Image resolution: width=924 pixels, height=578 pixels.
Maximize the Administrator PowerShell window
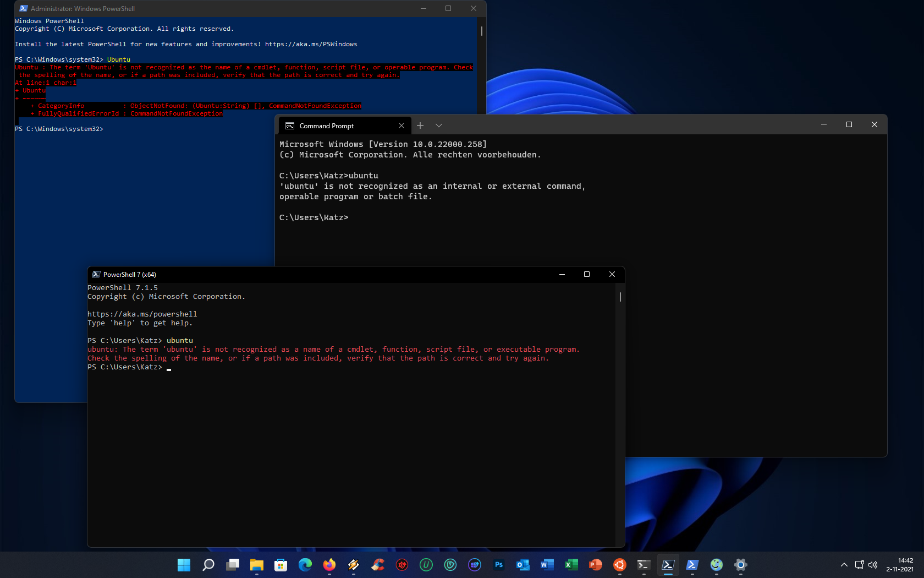[448, 8]
